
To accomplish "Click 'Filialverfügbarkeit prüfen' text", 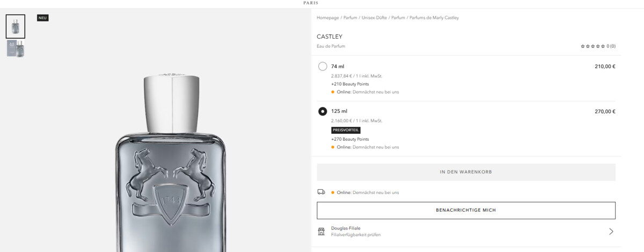I will point(356,235).
